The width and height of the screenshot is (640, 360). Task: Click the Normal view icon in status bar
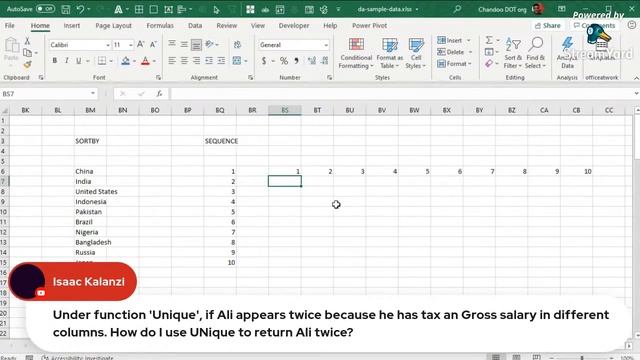[x=496, y=357]
